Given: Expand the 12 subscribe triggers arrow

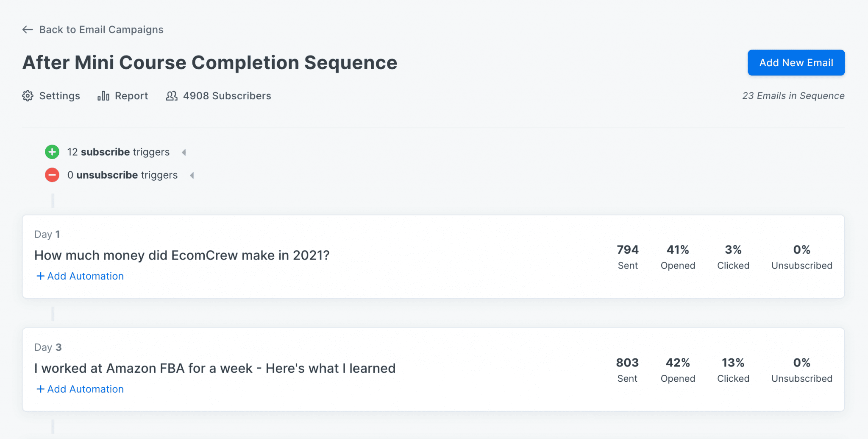Looking at the screenshot, I should (x=184, y=152).
